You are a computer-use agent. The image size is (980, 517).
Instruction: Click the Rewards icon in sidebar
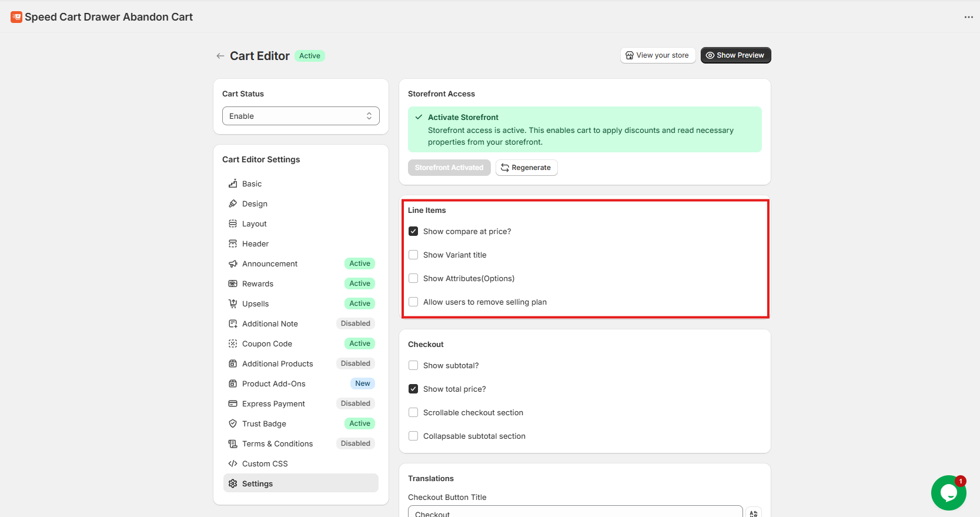(233, 283)
